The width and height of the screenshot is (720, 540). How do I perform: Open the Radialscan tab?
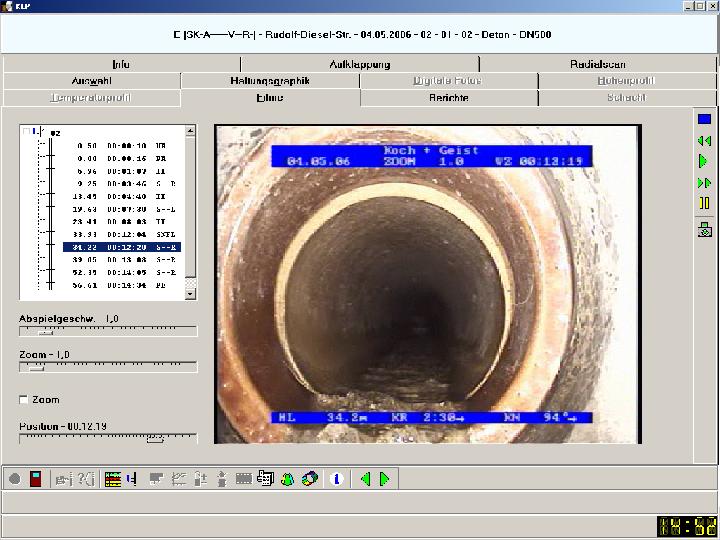pos(597,64)
